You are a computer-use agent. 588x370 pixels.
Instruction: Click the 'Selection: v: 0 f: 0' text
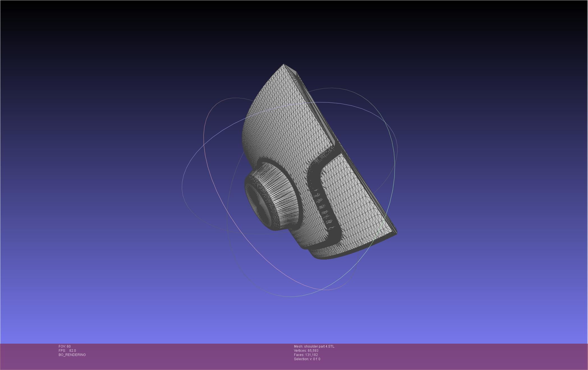point(307,359)
